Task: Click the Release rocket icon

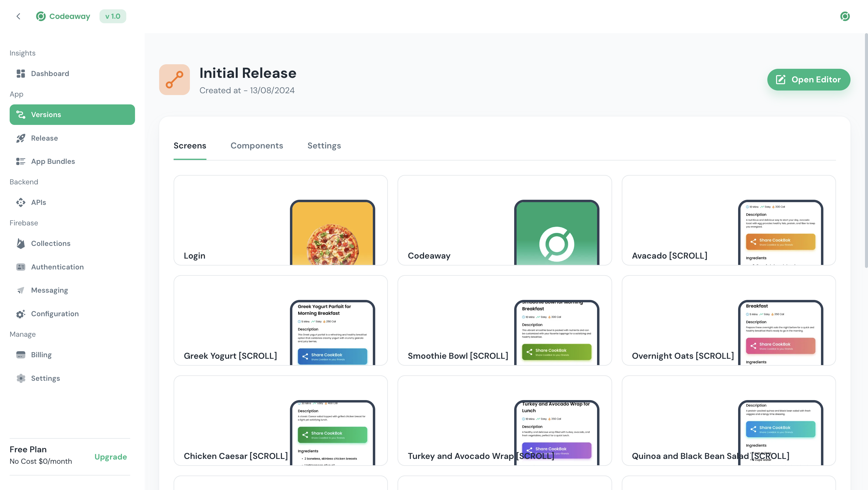Action: (x=20, y=138)
